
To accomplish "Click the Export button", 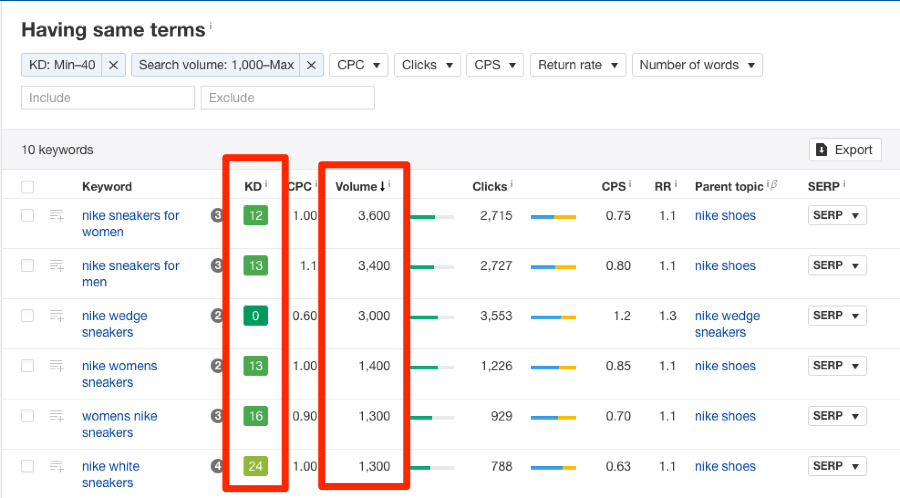I will (845, 150).
